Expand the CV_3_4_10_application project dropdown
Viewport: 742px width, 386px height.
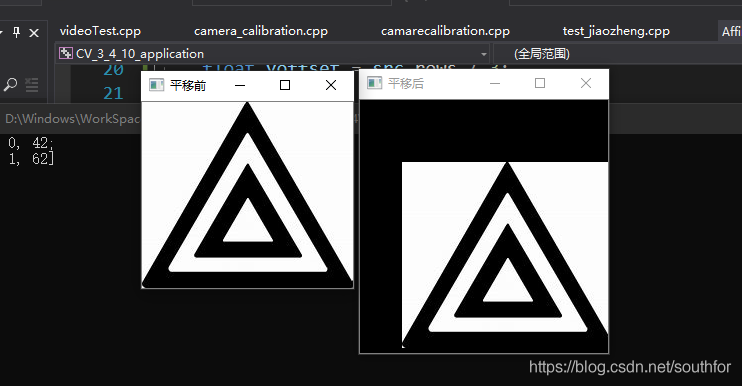[x=484, y=54]
